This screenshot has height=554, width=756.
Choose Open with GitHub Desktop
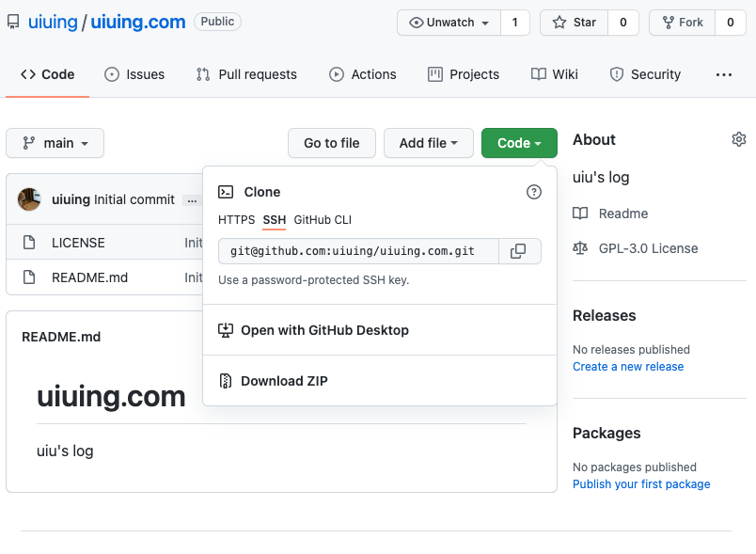click(324, 330)
